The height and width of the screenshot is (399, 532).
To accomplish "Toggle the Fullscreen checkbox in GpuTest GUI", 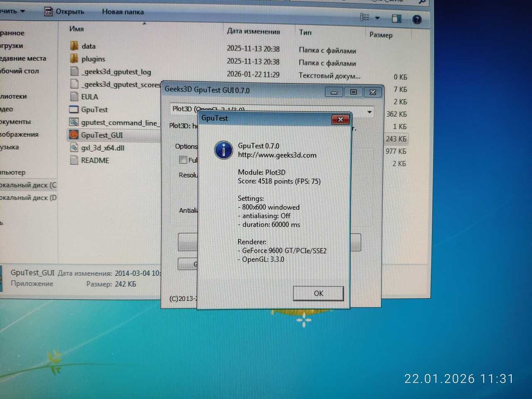I will pyautogui.click(x=183, y=160).
